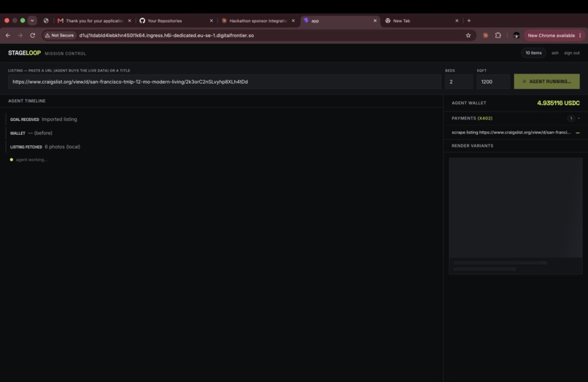Open the 10 items badge
Image resolution: width=588 pixels, height=382 pixels.
533,53
